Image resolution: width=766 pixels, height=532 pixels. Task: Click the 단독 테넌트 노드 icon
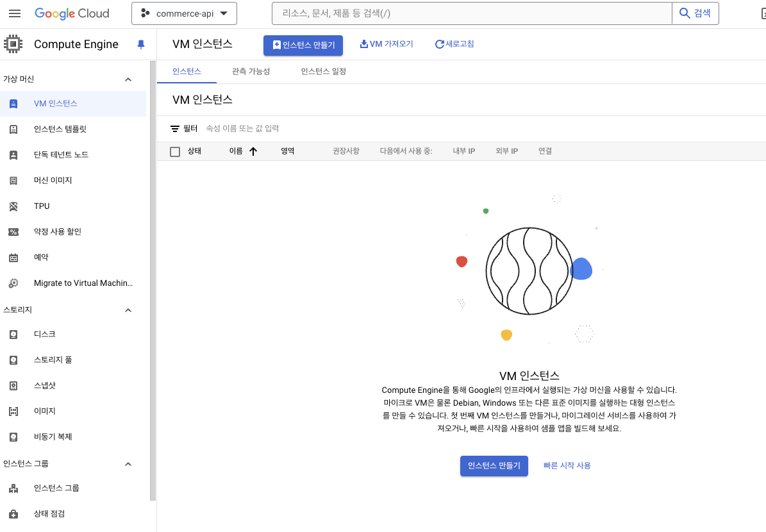point(13,155)
